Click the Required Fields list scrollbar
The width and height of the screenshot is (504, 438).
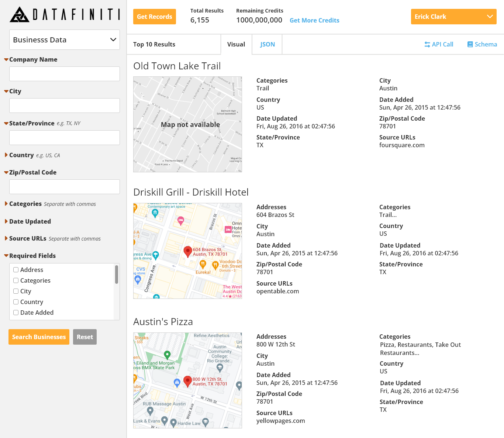click(x=117, y=275)
